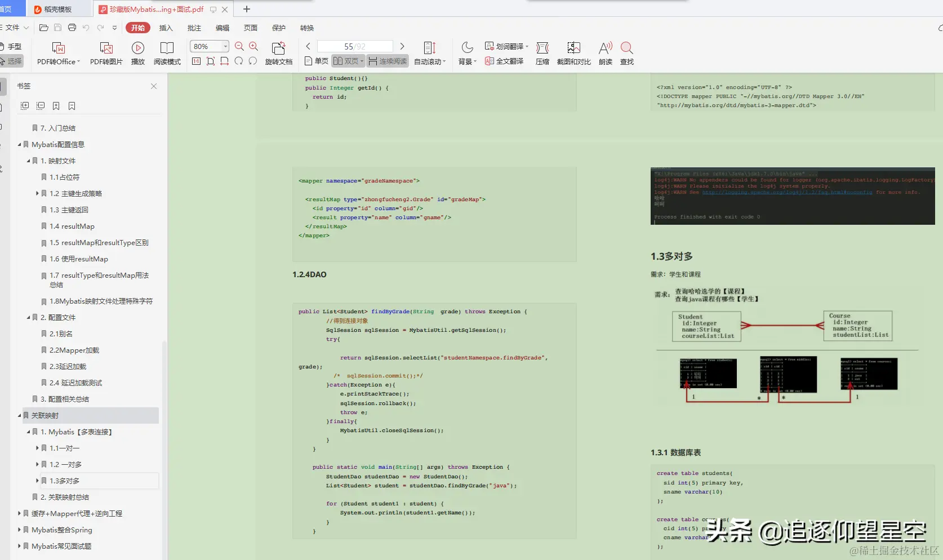Open the 文件 file menu
943x560 pixels.
(x=15, y=28)
